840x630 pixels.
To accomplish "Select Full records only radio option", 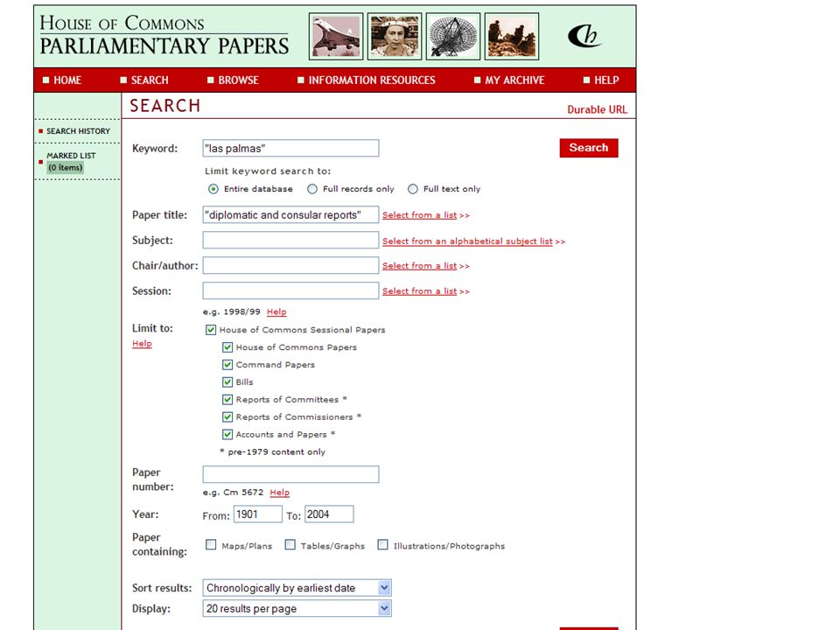I will pyautogui.click(x=312, y=189).
